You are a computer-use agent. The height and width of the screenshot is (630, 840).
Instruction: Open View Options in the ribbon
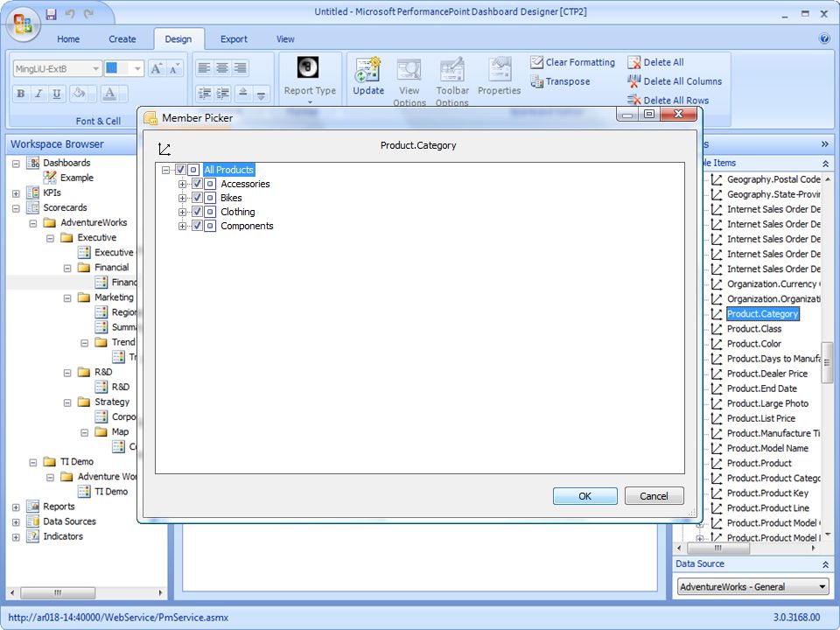409,81
